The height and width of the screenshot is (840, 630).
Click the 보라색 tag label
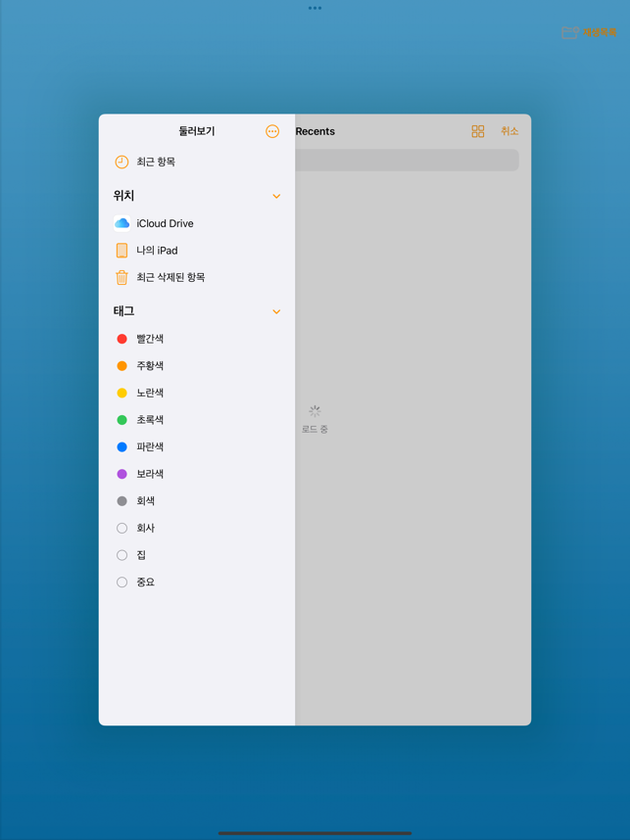click(150, 474)
